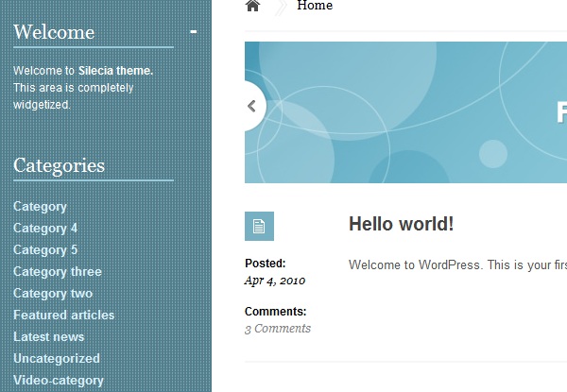This screenshot has width=567, height=392.
Task: Click the Apr 4, 2010 post date
Action: coord(275,281)
